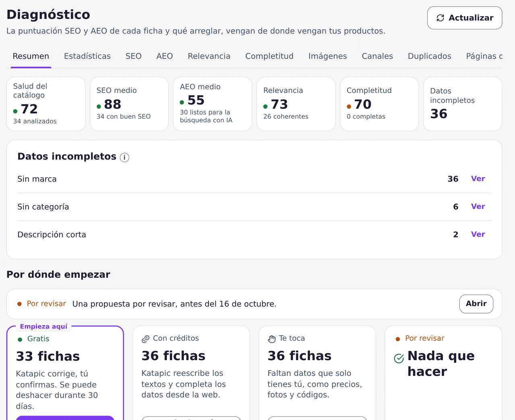Click Ver for Sin marca
The image size is (515, 420).
(x=478, y=179)
